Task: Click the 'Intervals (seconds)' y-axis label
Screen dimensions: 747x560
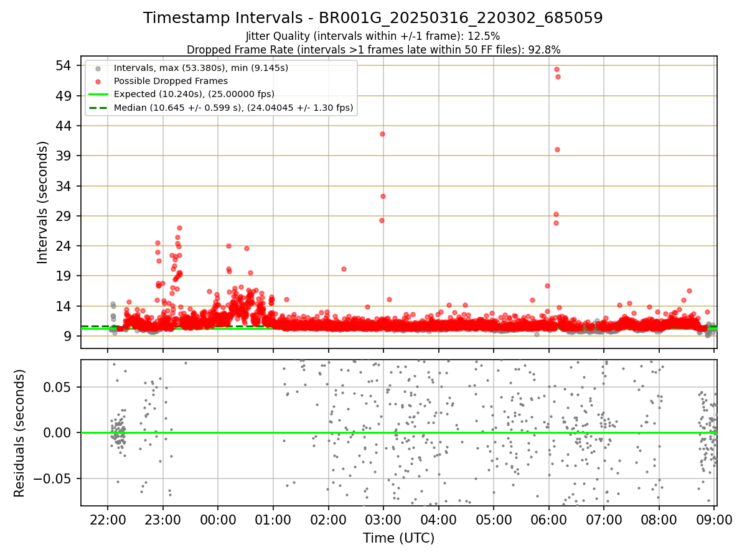Action: pyautogui.click(x=42, y=202)
